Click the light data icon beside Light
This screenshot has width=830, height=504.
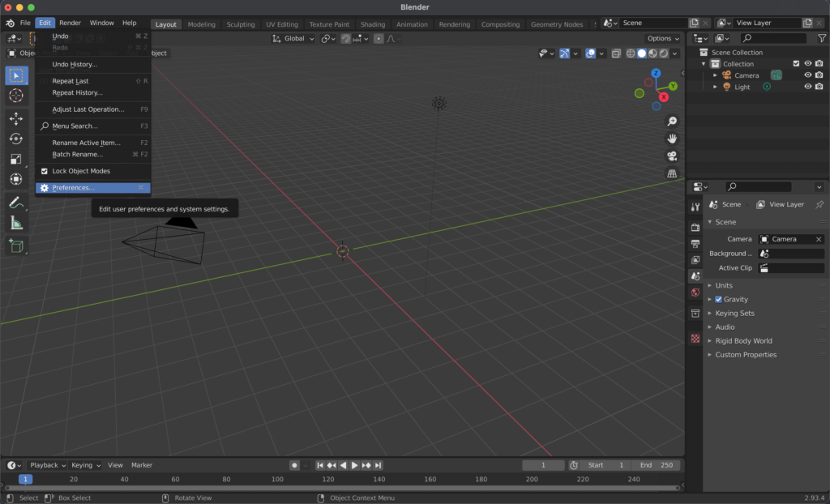767,87
